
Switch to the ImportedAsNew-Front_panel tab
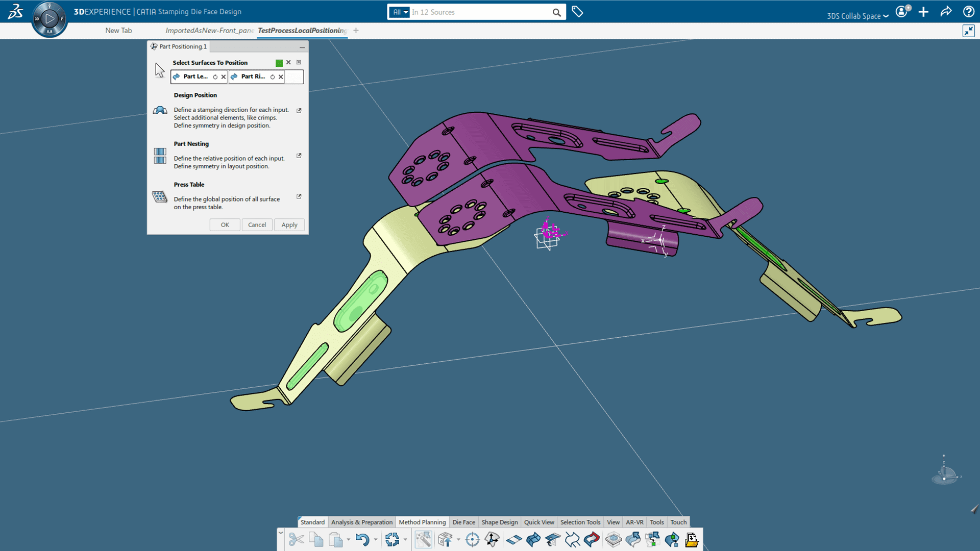[x=209, y=30]
